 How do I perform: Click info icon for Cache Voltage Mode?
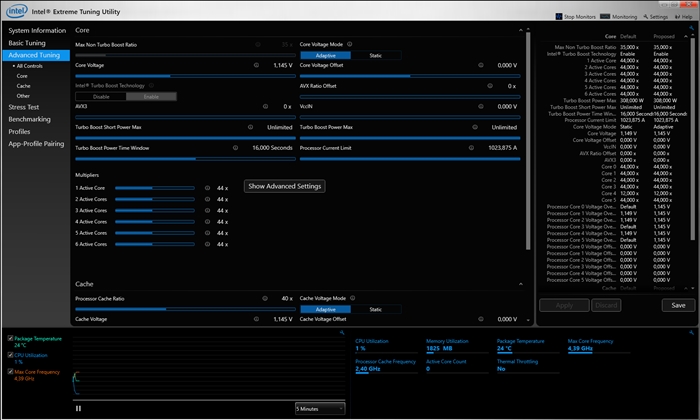352,298
